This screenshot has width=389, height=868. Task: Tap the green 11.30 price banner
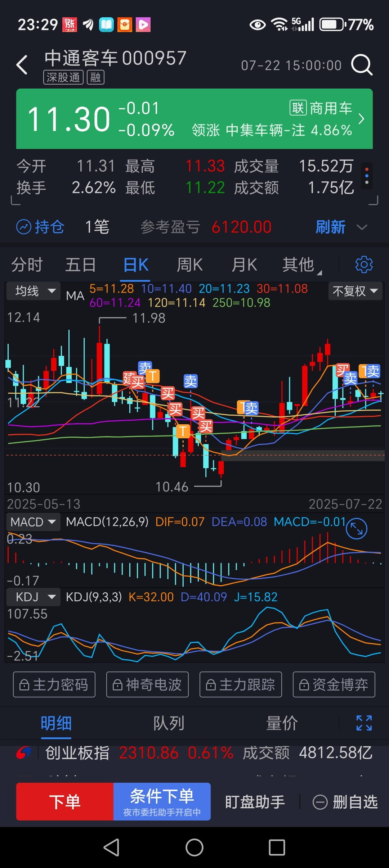194,119
